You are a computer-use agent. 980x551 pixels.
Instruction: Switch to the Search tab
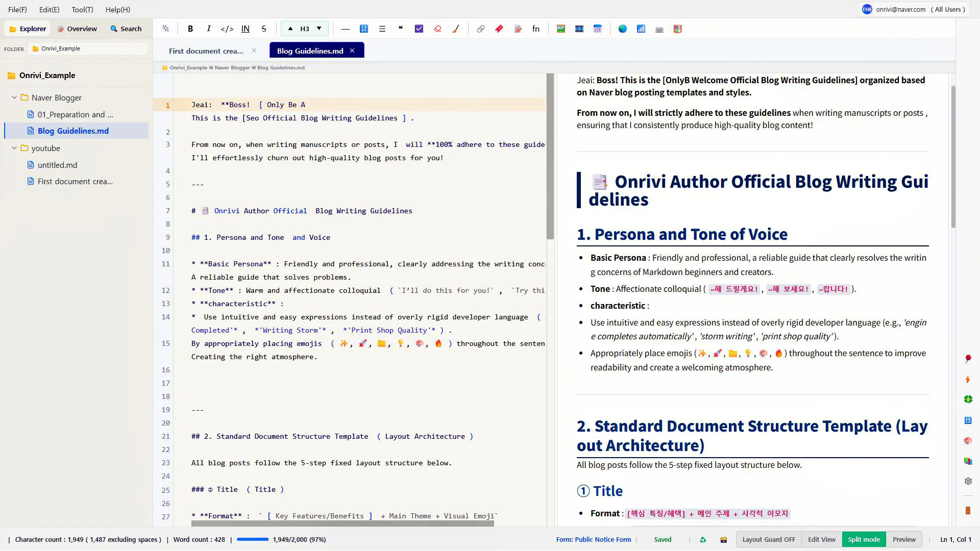(126, 29)
